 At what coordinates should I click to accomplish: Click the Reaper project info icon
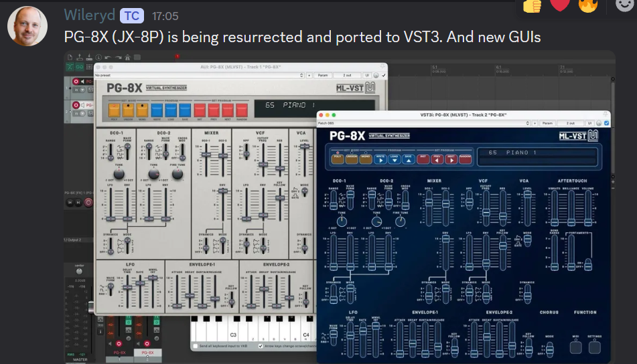click(98, 58)
